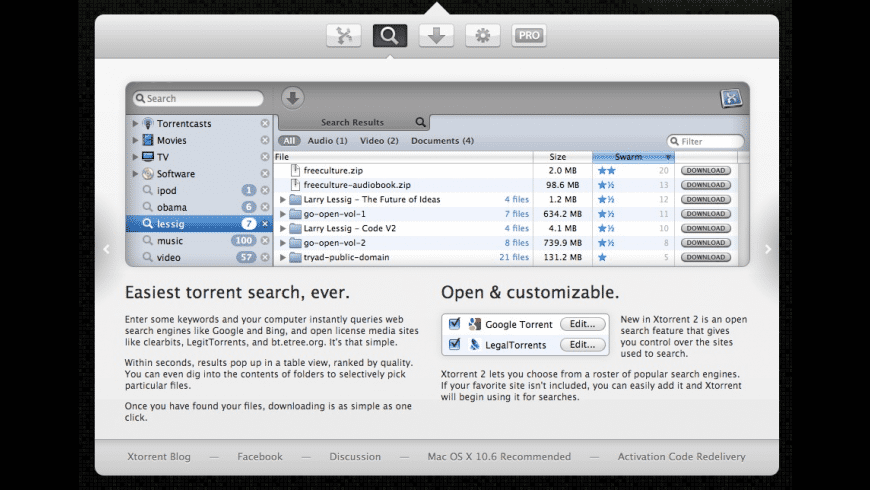Sort by the Swarm column header
The image size is (870, 490).
tap(633, 157)
